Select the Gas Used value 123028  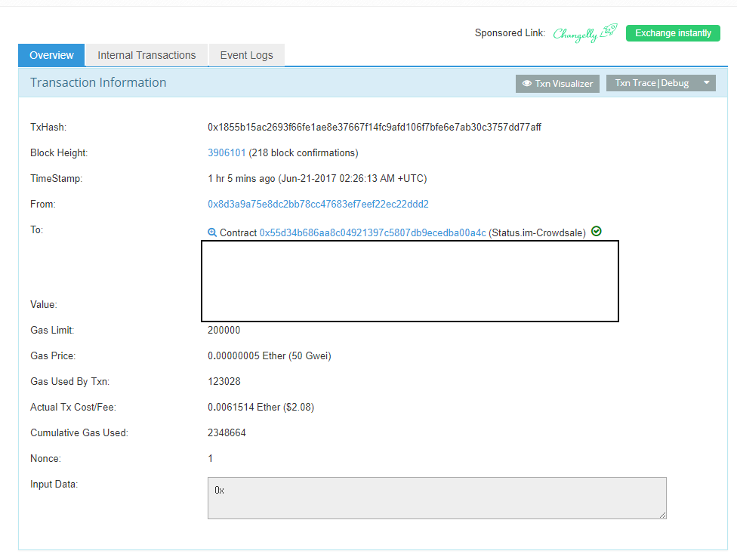(x=224, y=381)
